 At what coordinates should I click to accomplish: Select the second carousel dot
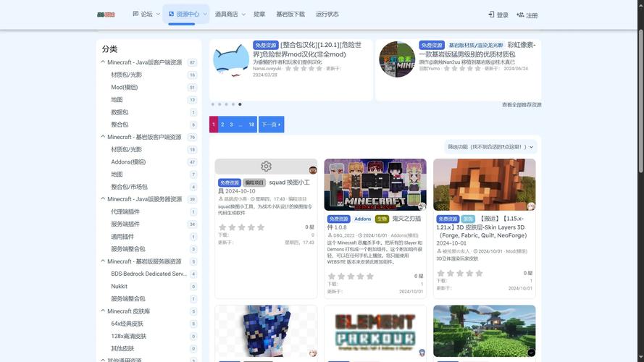click(219, 104)
